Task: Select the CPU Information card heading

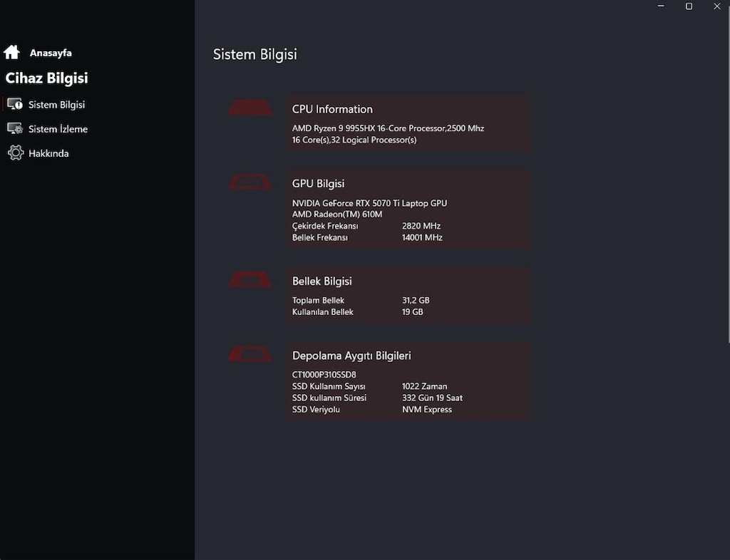Action: point(332,109)
